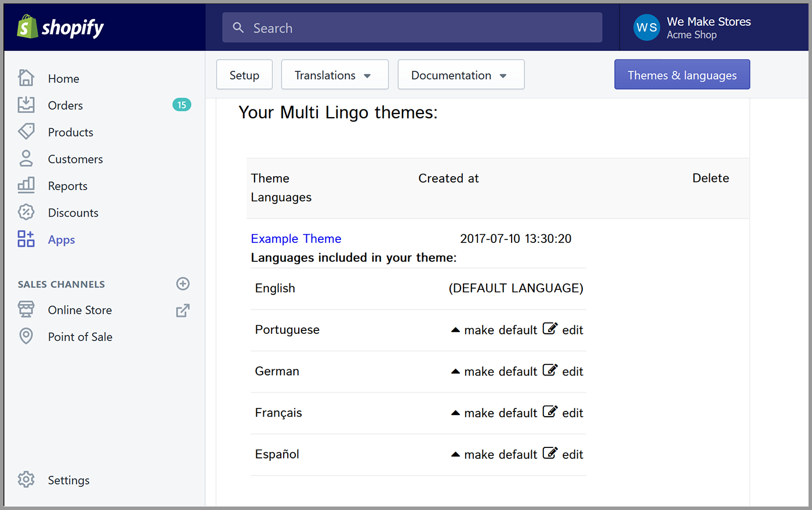Click the Themes & languages button
812x510 pixels.
(682, 75)
